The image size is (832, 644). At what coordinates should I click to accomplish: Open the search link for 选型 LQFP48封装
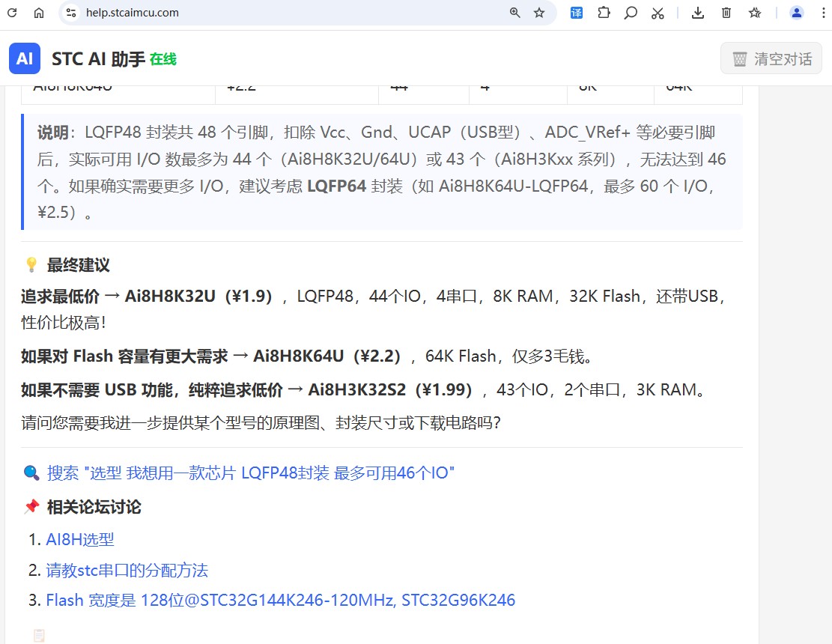coord(250,473)
